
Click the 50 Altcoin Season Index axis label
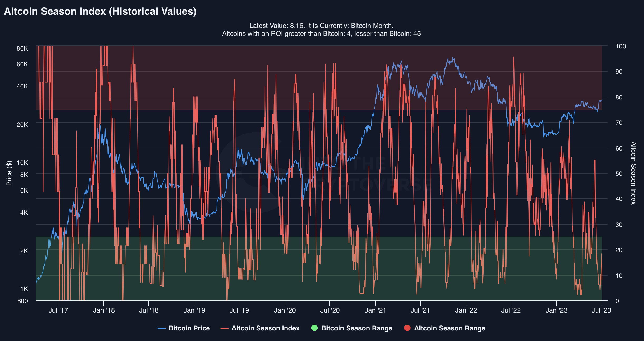tap(619, 174)
